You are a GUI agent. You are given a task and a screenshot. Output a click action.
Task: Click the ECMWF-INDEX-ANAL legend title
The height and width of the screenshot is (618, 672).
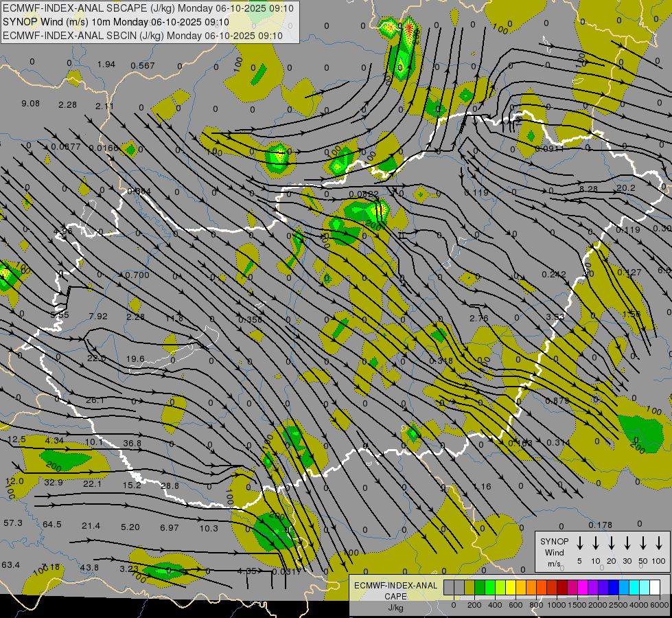[x=396, y=586]
